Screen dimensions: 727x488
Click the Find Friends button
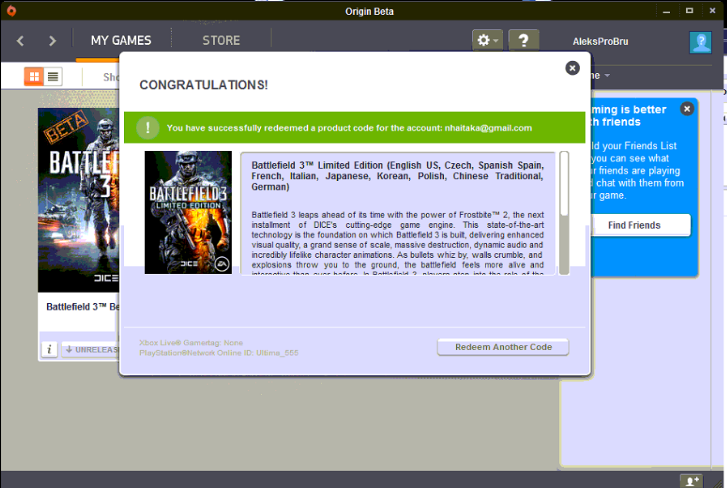(x=639, y=225)
